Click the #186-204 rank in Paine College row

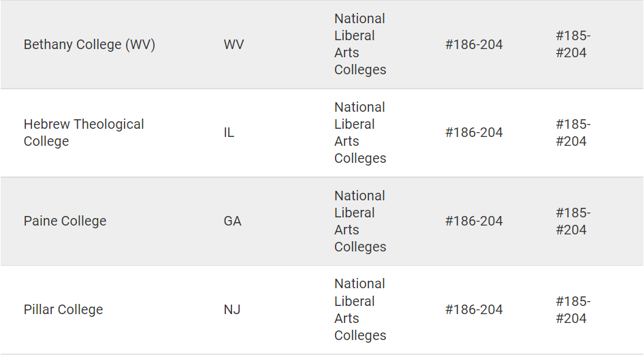coord(474,221)
